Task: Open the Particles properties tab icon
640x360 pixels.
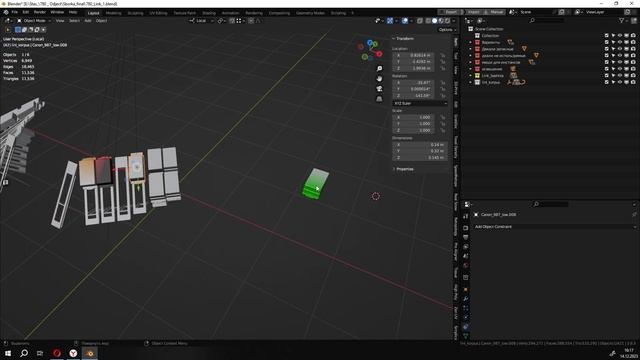Action: tap(466, 308)
